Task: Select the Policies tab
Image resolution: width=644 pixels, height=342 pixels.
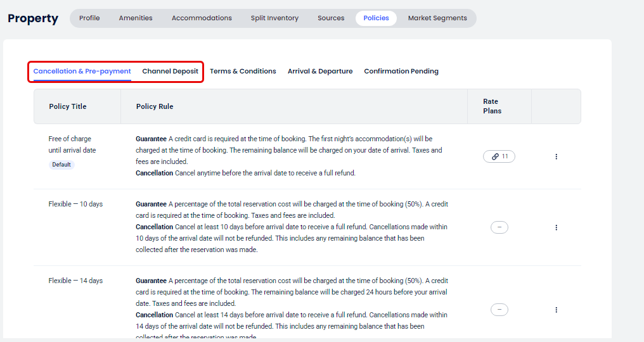Action: point(376,18)
